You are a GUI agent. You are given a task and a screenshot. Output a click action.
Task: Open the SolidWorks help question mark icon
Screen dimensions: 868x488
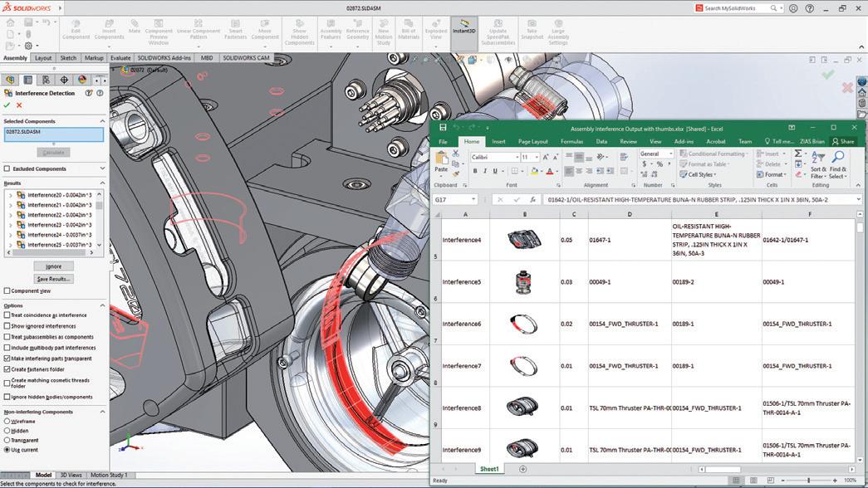(x=809, y=8)
